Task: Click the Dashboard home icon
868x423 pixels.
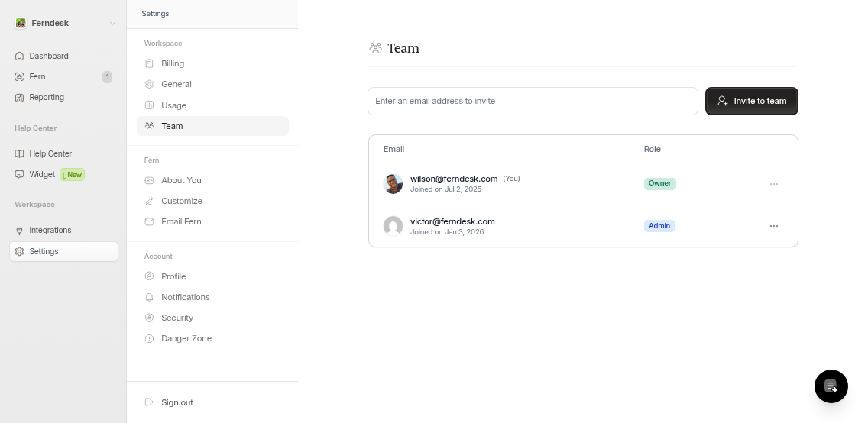Action: (x=19, y=56)
